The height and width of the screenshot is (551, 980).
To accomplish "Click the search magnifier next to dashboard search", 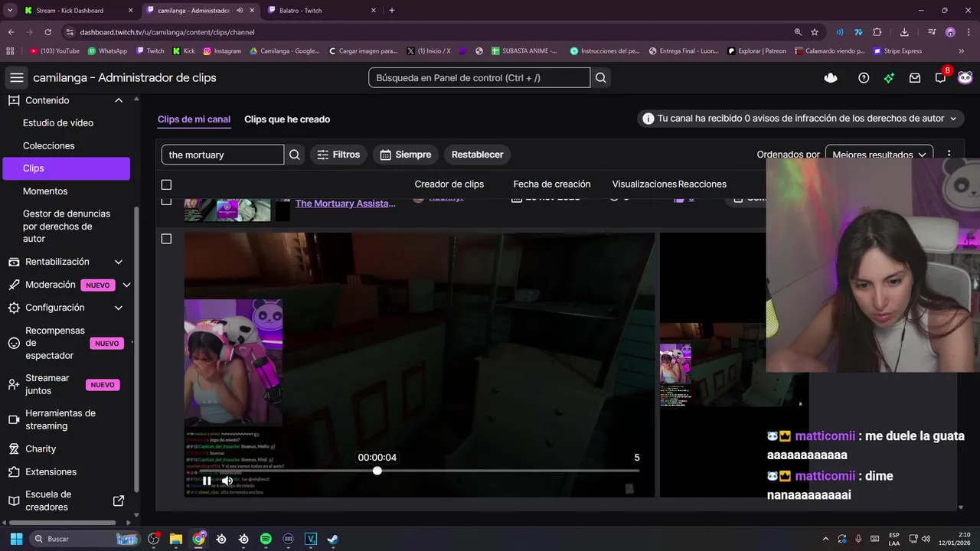I will (x=601, y=77).
